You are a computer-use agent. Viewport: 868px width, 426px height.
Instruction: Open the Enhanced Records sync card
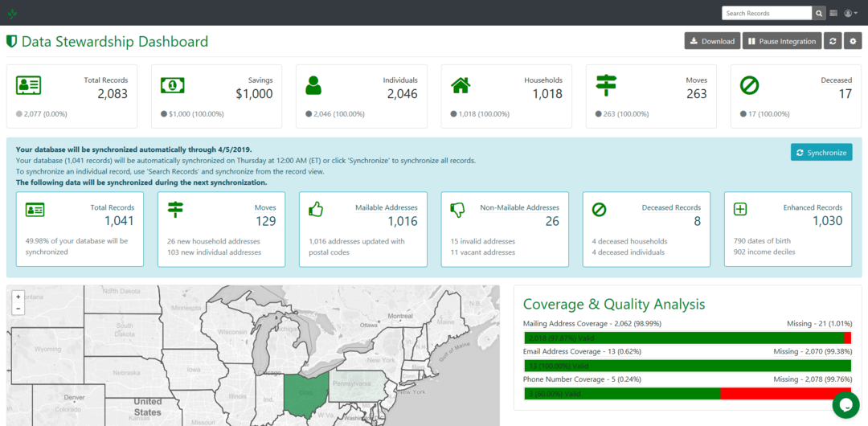pyautogui.click(x=787, y=229)
